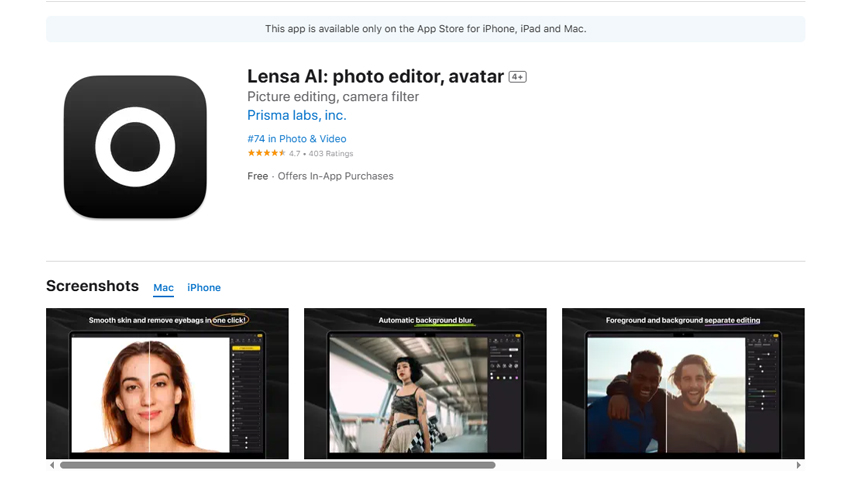Image resolution: width=850 pixels, height=493 pixels.
Task: Click the 4+ age rating badge
Action: (518, 77)
